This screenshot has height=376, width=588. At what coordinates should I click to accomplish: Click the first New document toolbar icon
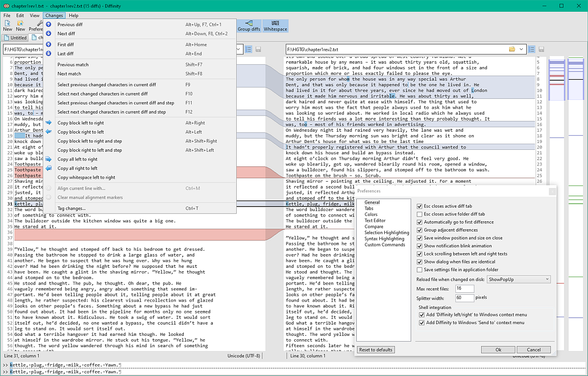click(x=7, y=26)
